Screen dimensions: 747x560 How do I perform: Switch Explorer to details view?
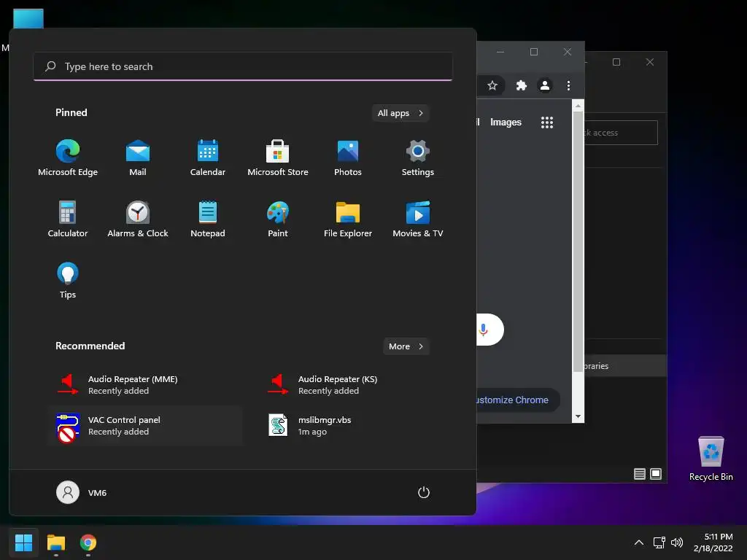[639, 474]
